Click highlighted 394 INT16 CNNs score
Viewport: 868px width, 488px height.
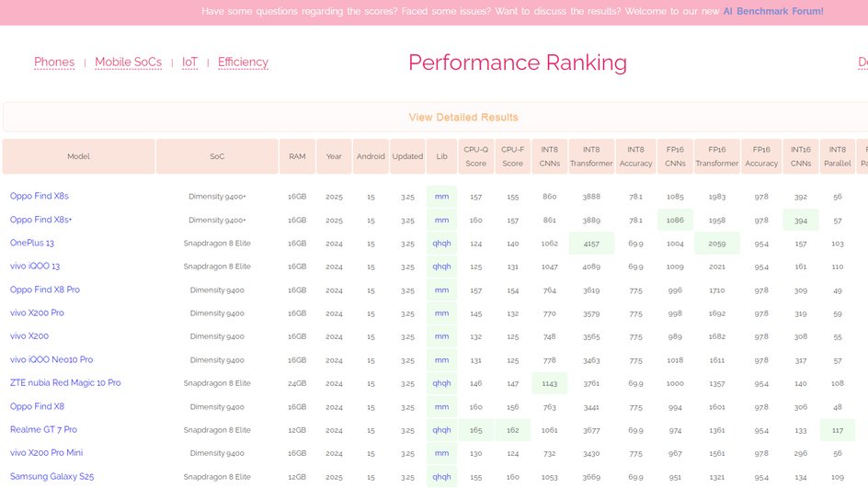click(x=801, y=220)
